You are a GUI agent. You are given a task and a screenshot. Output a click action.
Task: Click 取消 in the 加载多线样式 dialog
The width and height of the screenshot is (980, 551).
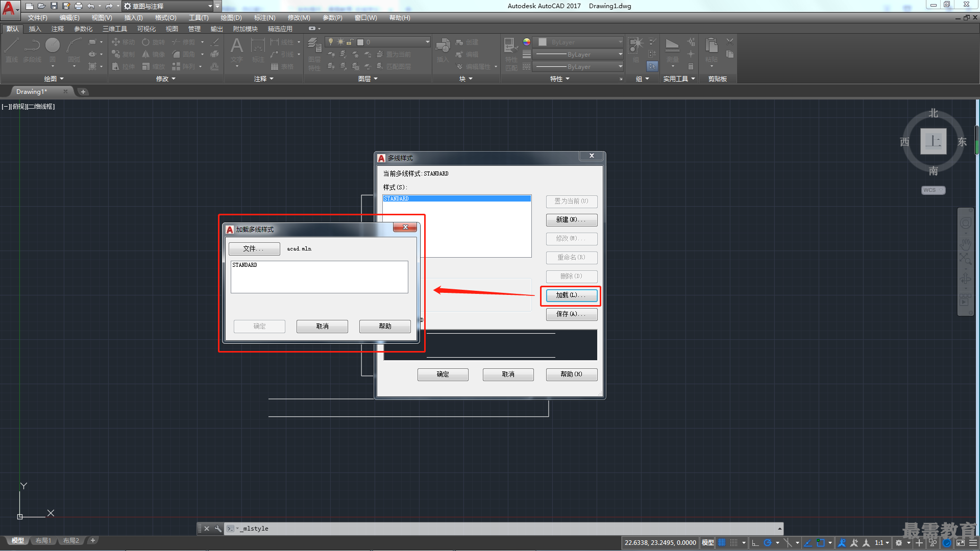(322, 327)
